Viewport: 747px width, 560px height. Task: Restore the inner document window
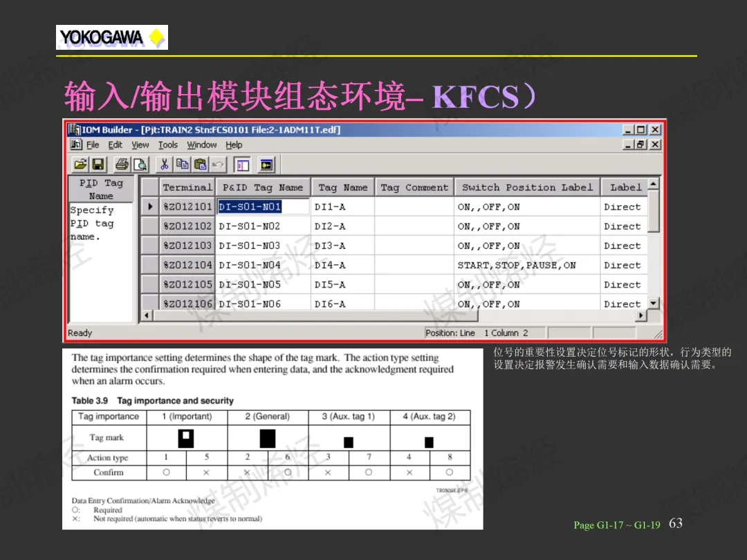(640, 144)
